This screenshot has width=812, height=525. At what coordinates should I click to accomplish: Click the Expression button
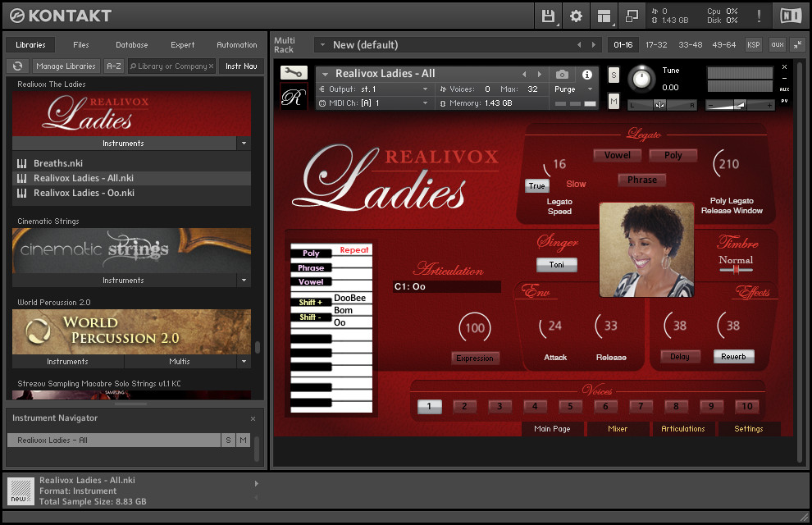click(475, 358)
